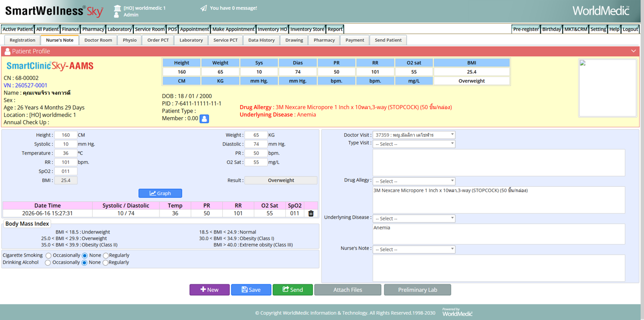Click the Attach Files button
644x320 pixels.
(348, 290)
